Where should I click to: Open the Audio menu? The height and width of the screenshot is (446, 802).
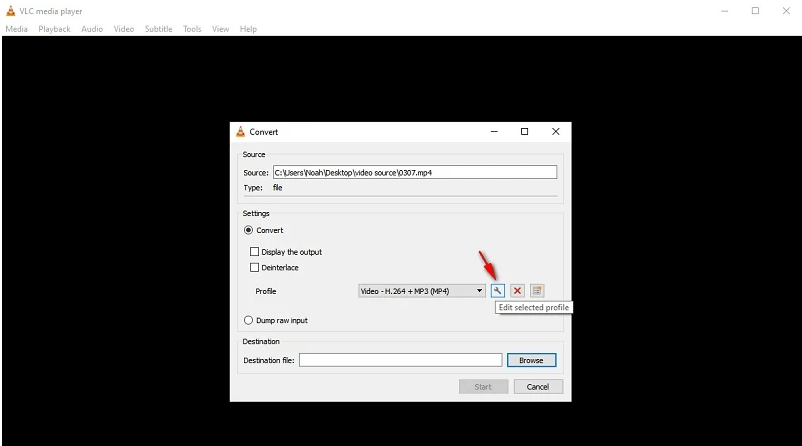[92, 29]
